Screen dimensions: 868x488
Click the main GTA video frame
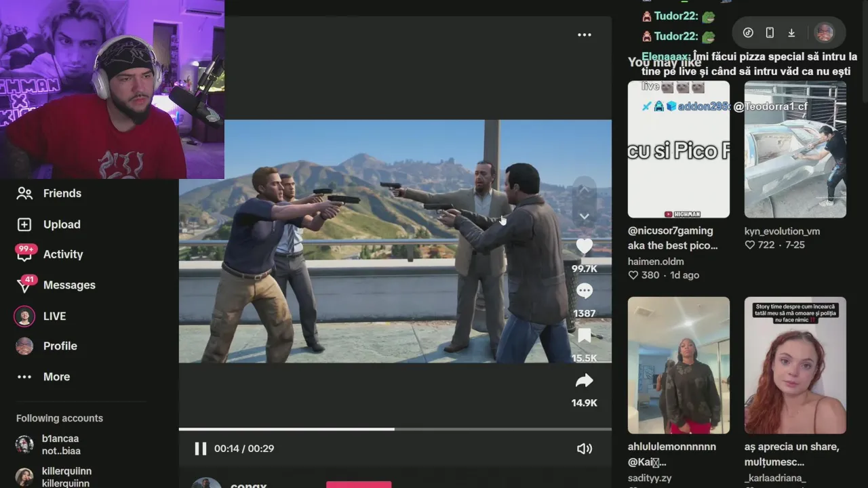click(x=395, y=241)
